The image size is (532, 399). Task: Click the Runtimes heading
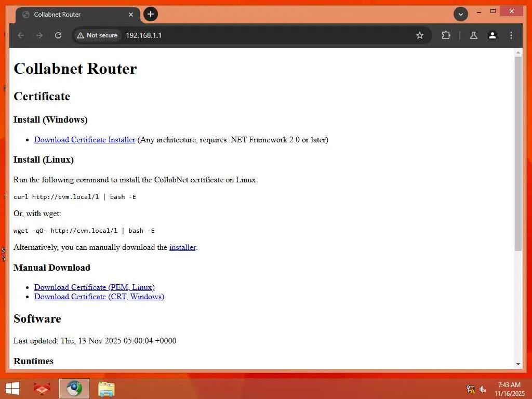tap(34, 361)
